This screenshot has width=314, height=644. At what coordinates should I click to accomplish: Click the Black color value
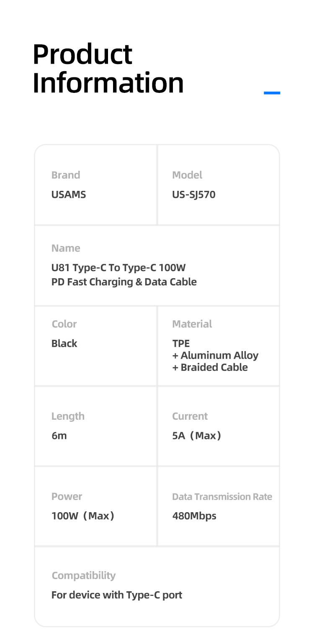[64, 343]
